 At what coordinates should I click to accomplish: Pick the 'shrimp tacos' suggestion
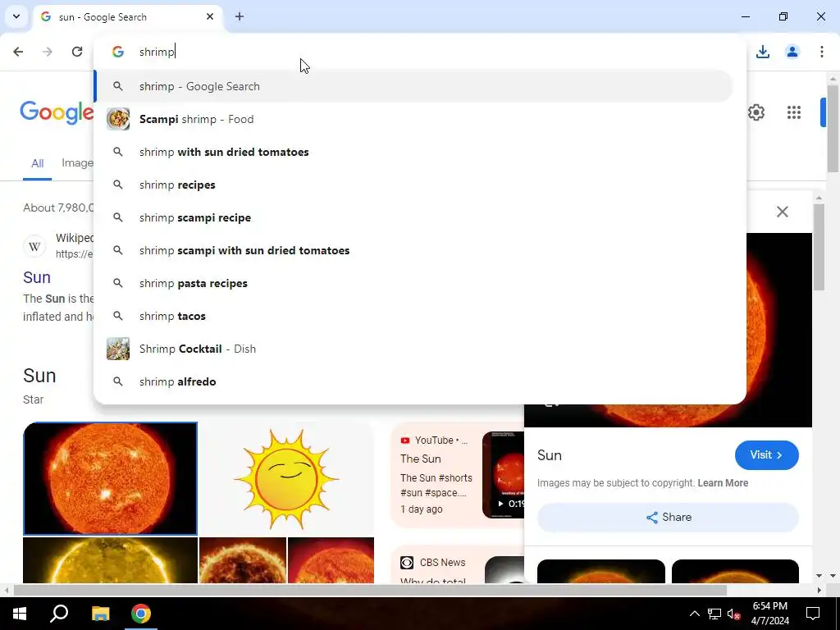click(413, 316)
